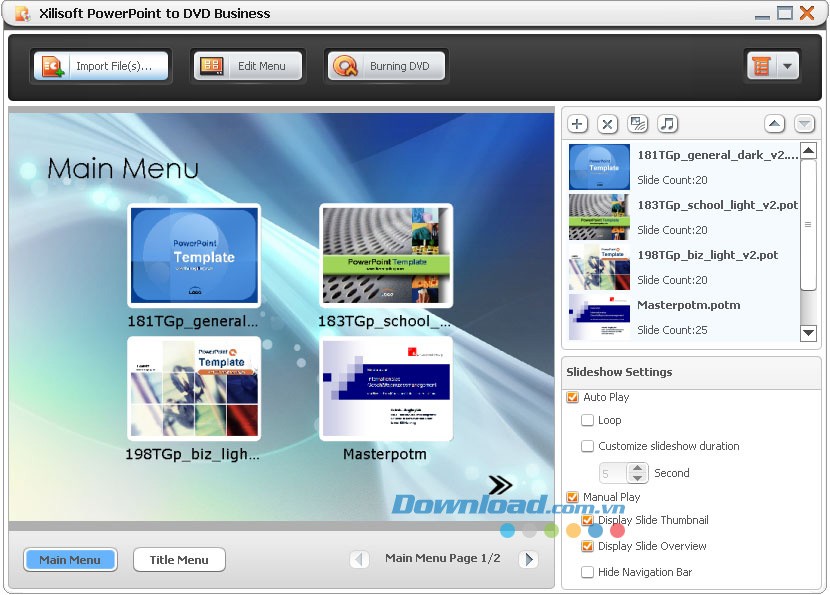Move selected file up with the up-arrow icon

pyautogui.click(x=775, y=123)
